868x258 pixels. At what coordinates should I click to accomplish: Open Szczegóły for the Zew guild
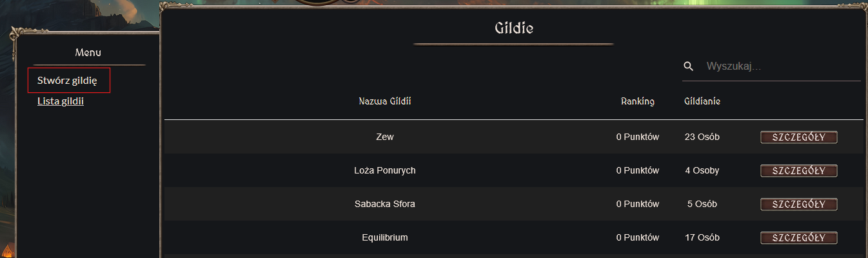tap(798, 137)
